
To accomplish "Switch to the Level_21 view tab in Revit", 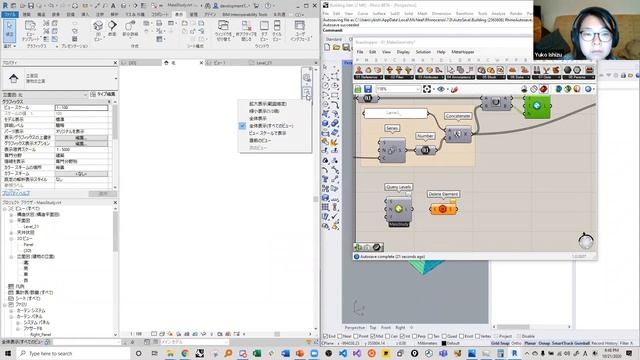I will [x=264, y=63].
